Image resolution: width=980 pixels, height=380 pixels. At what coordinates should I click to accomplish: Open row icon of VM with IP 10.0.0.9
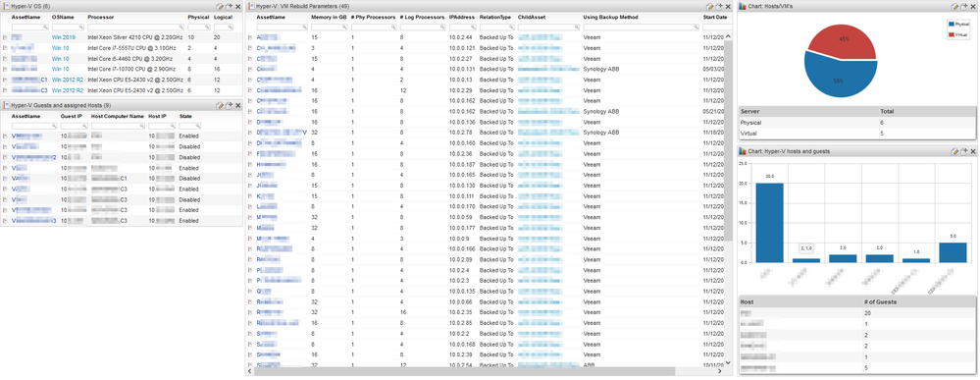[x=250, y=239]
